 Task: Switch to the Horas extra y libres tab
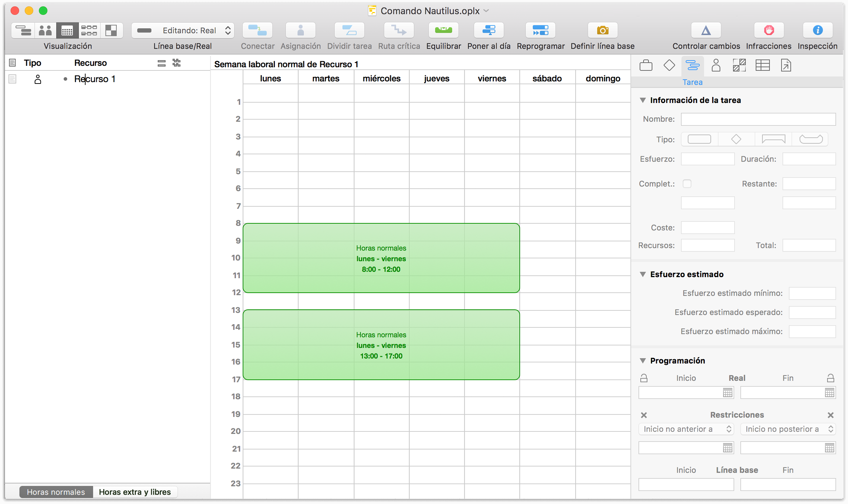(136, 492)
